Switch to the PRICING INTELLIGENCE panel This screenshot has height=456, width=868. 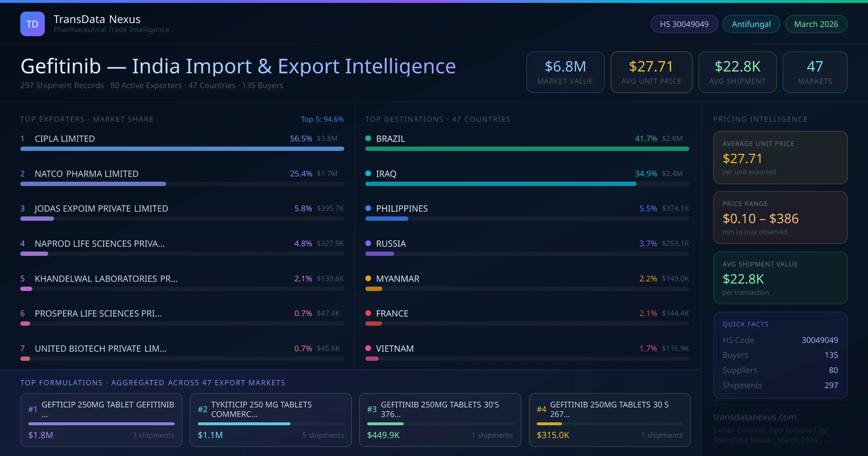[760, 119]
